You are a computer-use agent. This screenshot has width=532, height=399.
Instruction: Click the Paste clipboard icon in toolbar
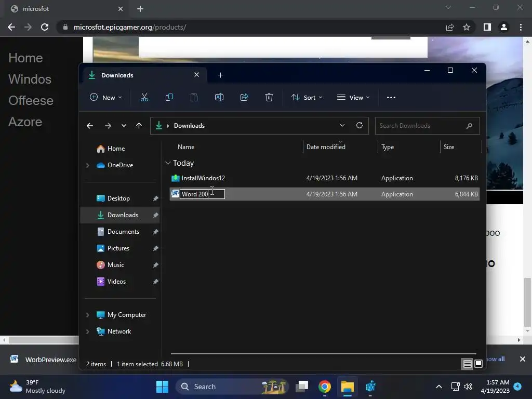click(194, 97)
